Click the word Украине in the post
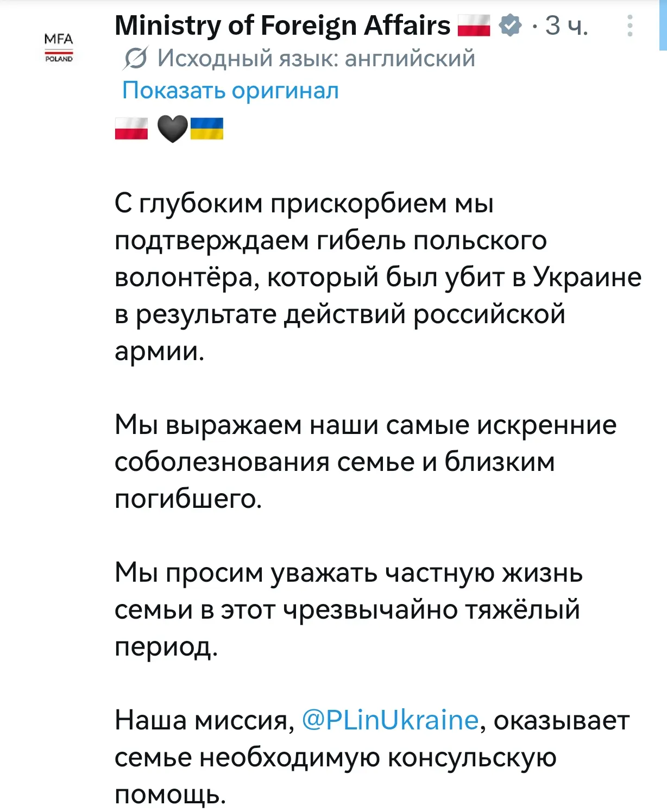The height and width of the screenshot is (812, 667). click(x=587, y=277)
